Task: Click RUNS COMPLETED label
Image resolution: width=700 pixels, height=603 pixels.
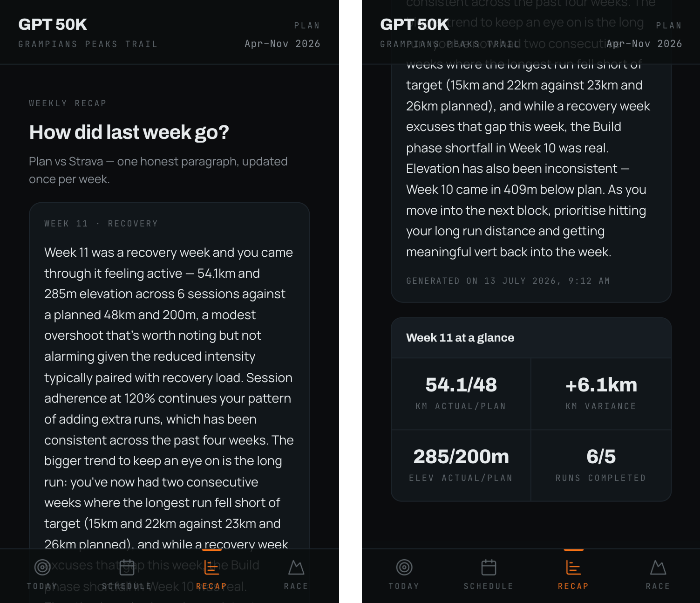Action: pyautogui.click(x=601, y=478)
